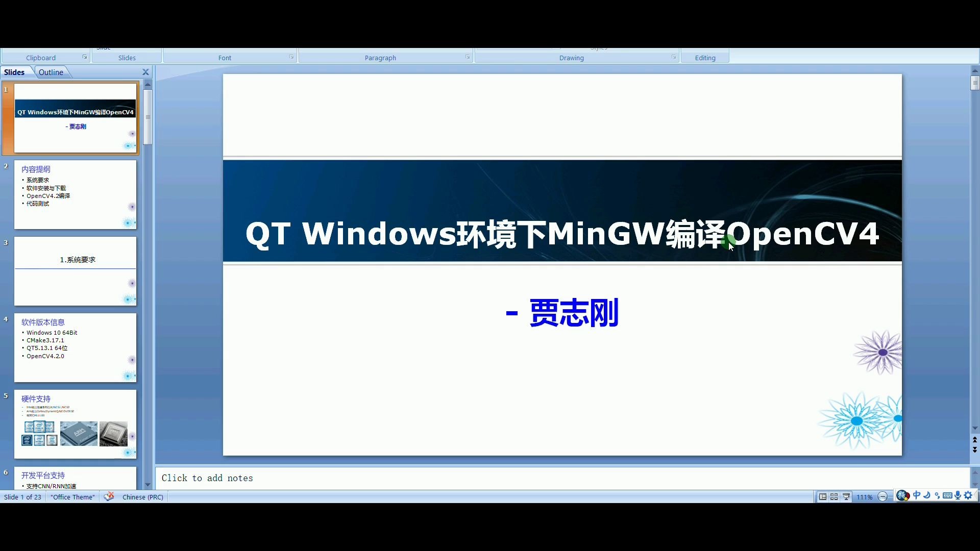980x551 pixels.
Task: Open the Clipboard panel options
Action: (85, 57)
